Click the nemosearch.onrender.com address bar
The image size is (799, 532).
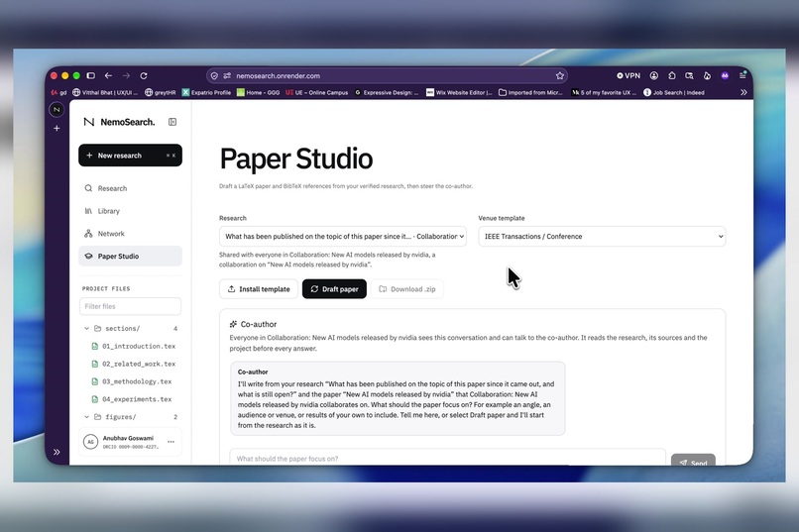pos(388,76)
